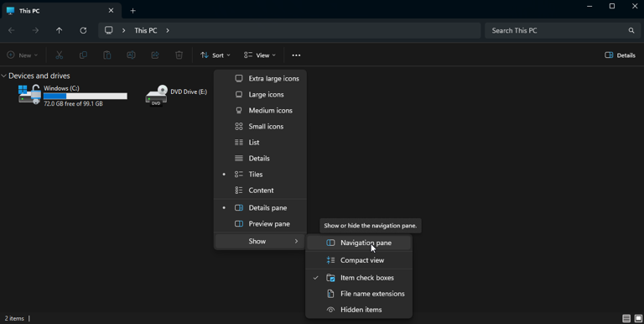This screenshot has width=644, height=324.
Task: Open the See more (three dots) menu
Action: (x=296, y=55)
